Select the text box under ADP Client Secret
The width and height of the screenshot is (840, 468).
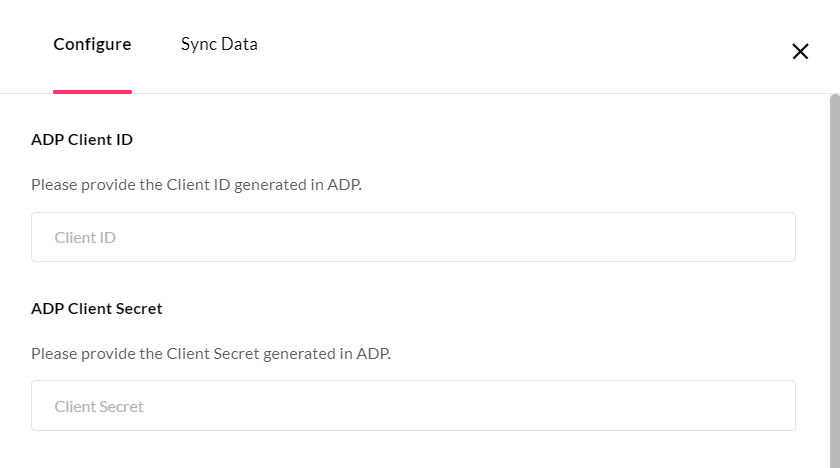pos(413,405)
